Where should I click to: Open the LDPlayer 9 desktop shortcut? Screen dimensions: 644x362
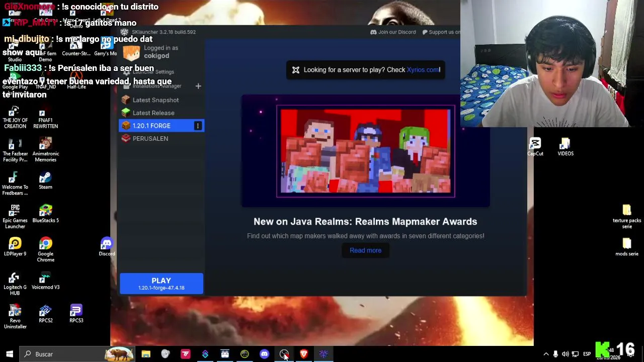pos(15,247)
